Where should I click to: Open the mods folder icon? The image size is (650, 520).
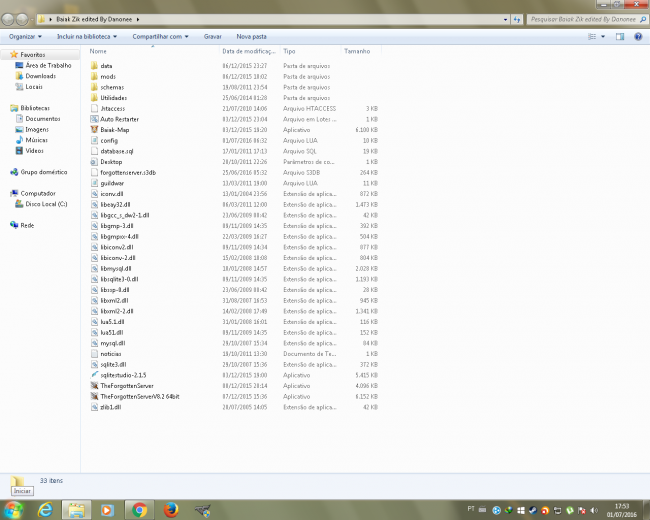[x=94, y=76]
